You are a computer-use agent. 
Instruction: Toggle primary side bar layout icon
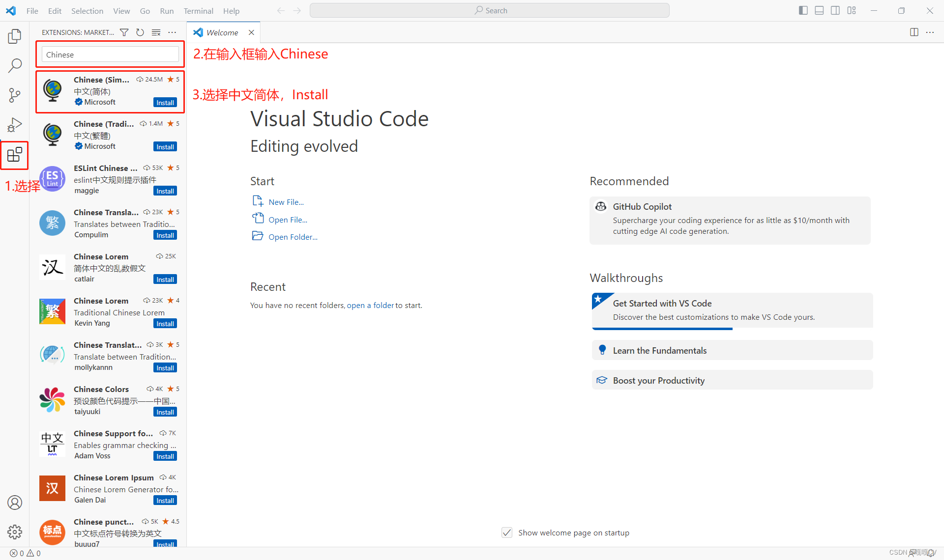click(803, 10)
